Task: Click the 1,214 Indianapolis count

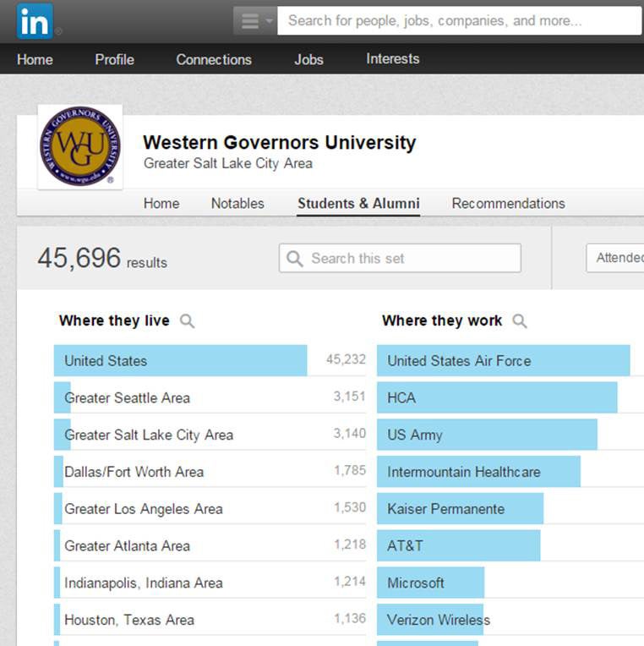Action: 350,582
